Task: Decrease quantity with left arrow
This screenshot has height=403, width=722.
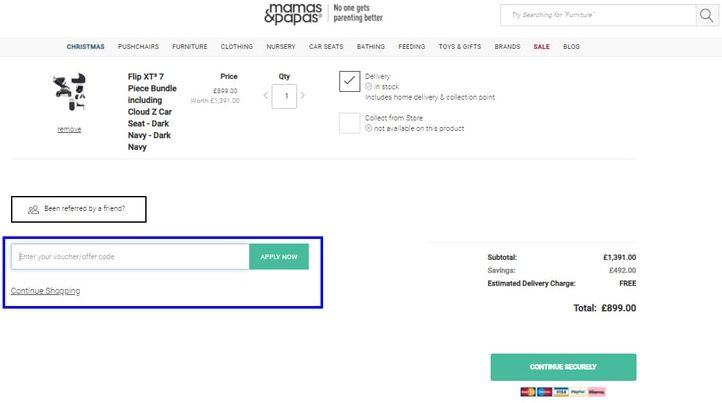Action: (265, 95)
